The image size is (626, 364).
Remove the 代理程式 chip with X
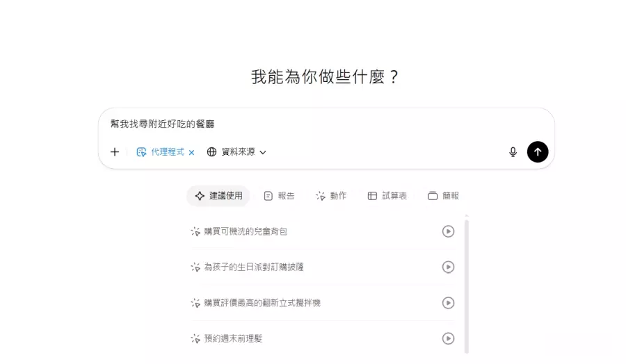(x=192, y=152)
